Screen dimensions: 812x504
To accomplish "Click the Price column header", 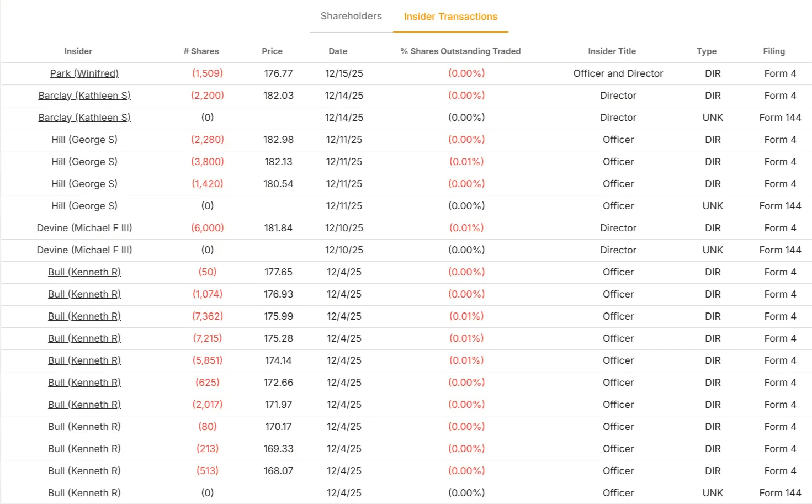I will tap(272, 51).
